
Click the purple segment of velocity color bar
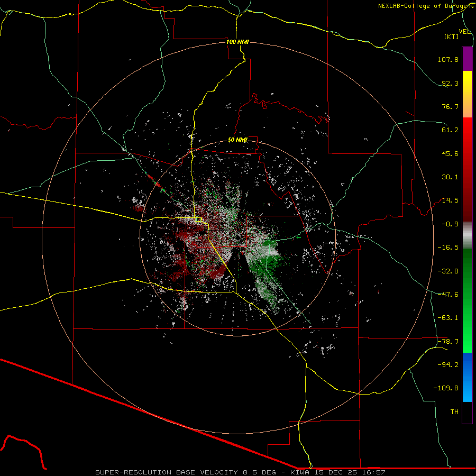(467, 59)
